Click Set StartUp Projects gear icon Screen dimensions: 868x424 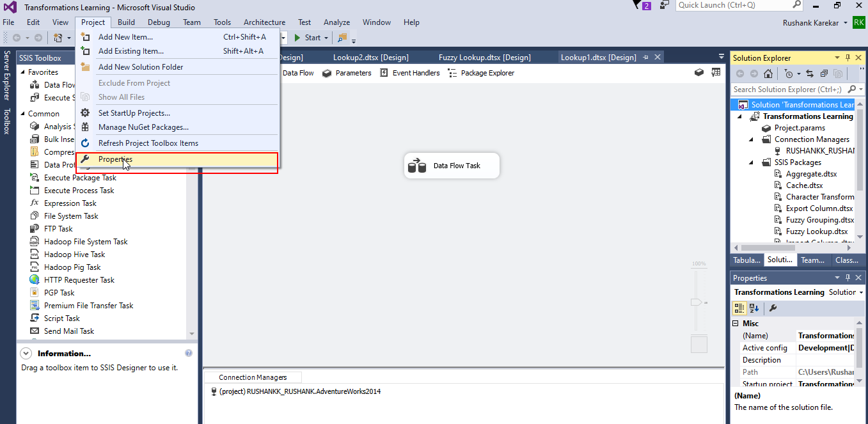(85, 113)
